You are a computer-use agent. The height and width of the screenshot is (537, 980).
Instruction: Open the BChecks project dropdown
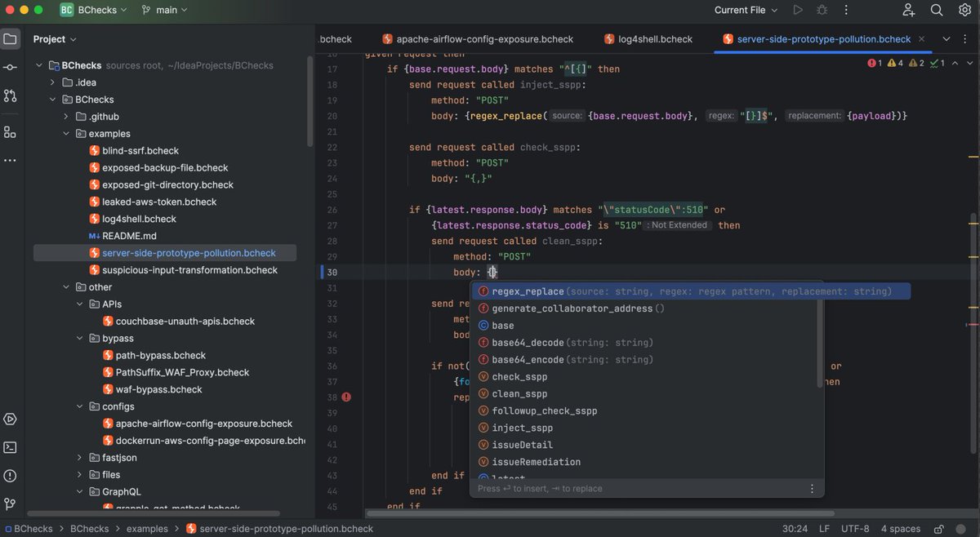pyautogui.click(x=93, y=10)
